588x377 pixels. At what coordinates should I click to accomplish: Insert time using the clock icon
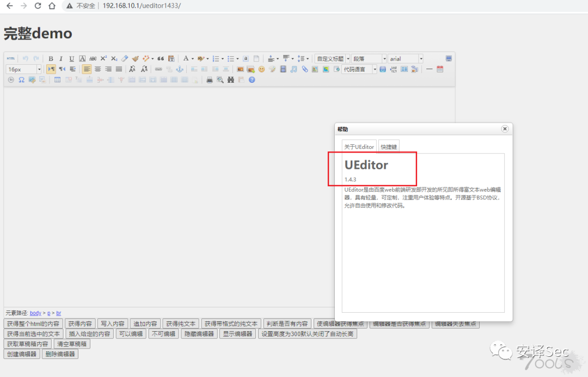tap(11, 80)
